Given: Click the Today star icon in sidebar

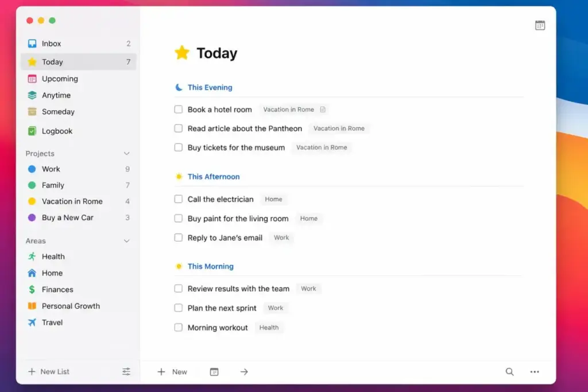Looking at the screenshot, I should point(32,62).
